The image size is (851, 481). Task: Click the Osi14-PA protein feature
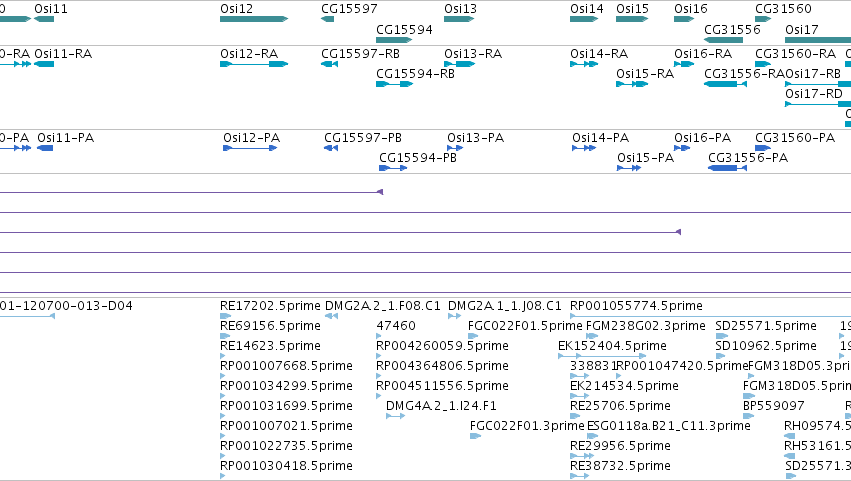click(x=584, y=148)
